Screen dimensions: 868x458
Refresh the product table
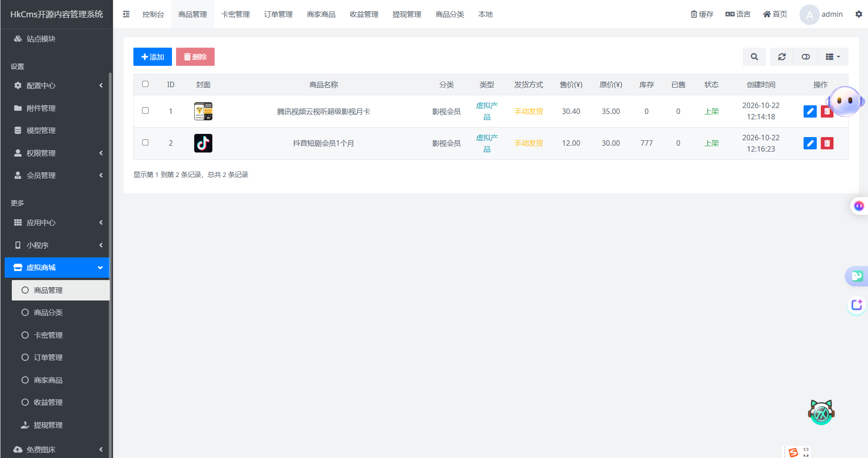[782, 57]
